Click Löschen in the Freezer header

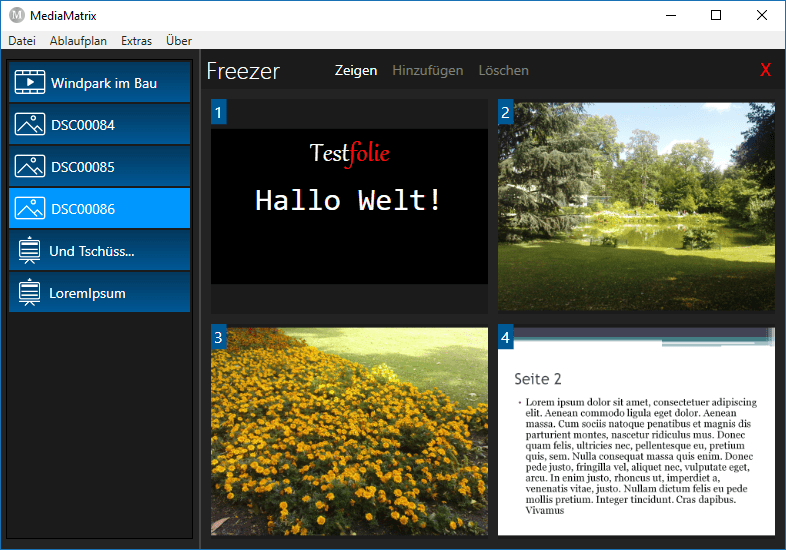(503, 70)
